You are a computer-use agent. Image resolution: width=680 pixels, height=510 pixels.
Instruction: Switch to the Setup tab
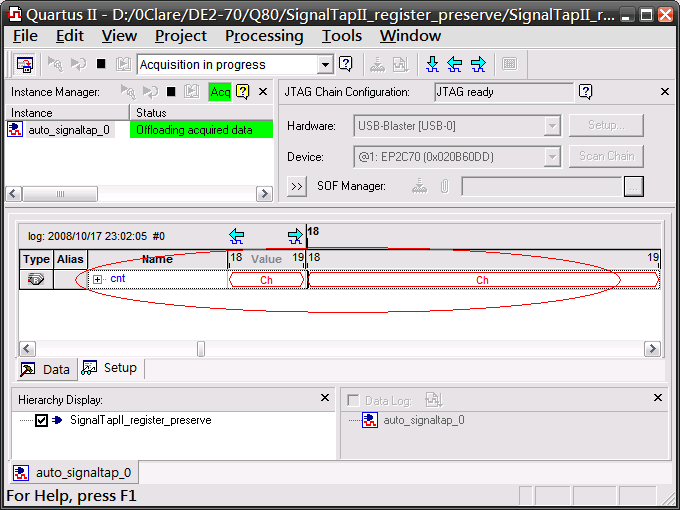tap(110, 368)
